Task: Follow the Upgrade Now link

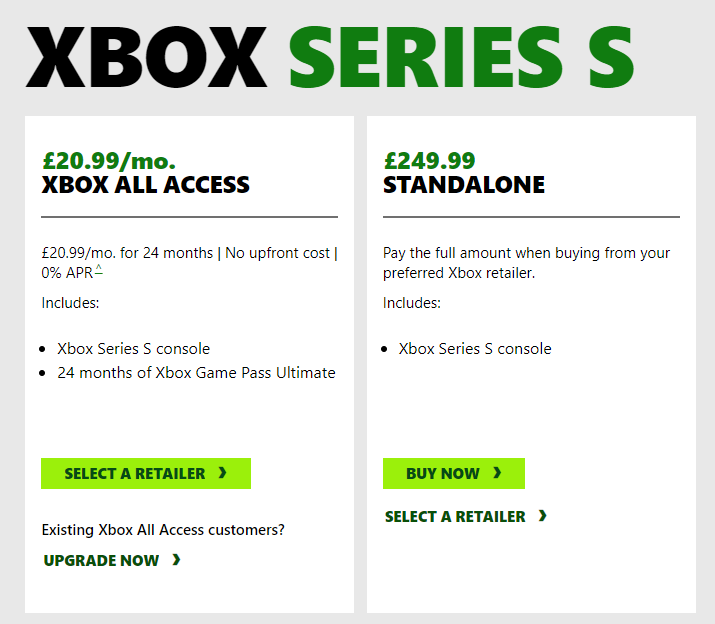Action: (102, 560)
